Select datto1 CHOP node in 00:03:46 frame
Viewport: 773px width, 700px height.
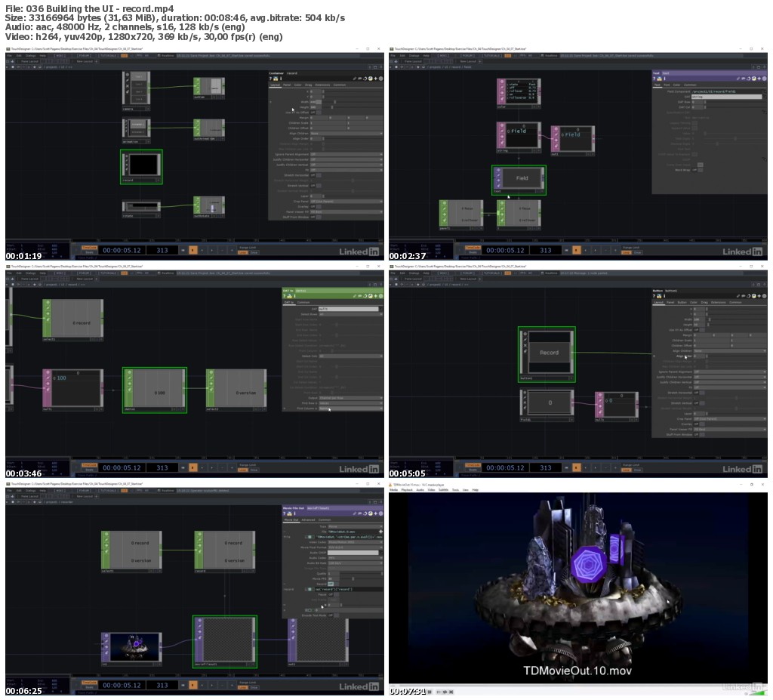pos(155,390)
